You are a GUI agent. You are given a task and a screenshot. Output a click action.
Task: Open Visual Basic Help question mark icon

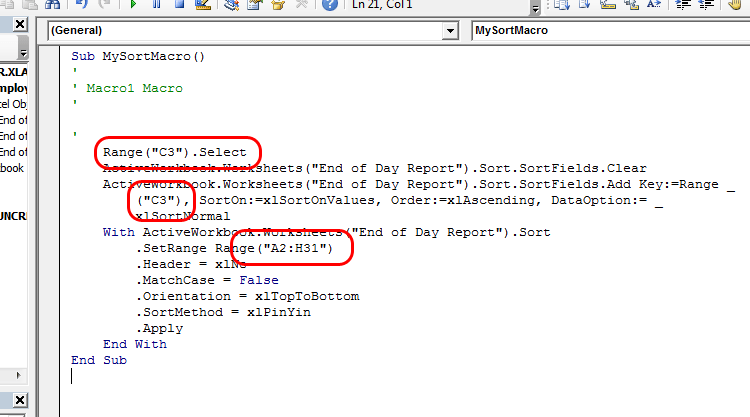click(x=330, y=4)
